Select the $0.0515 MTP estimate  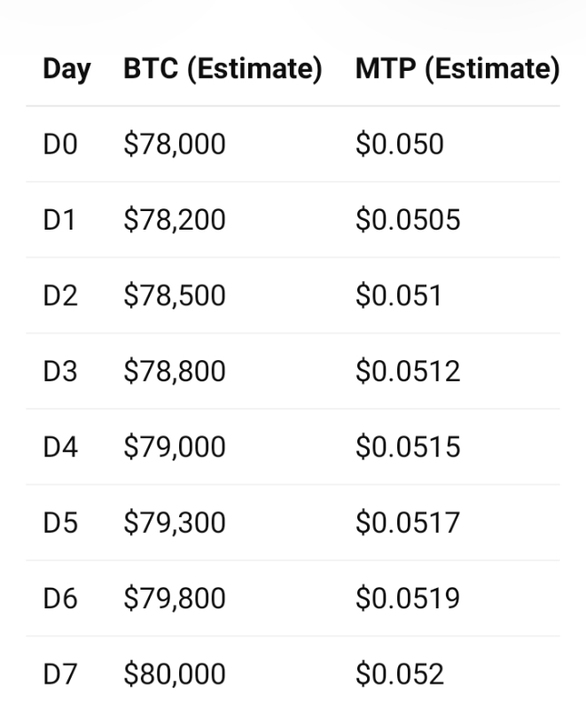tap(408, 447)
